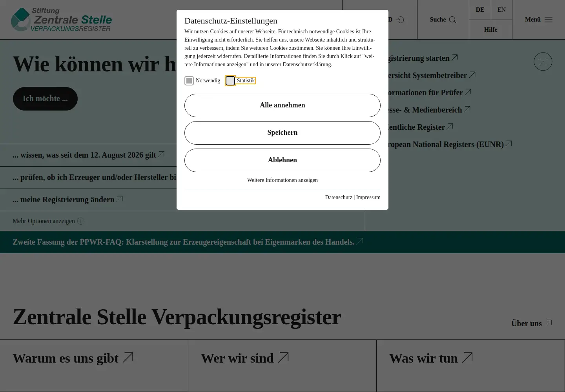Toggle the Notwendig cookie checkbox
The height and width of the screenshot is (392, 565).
[189, 81]
